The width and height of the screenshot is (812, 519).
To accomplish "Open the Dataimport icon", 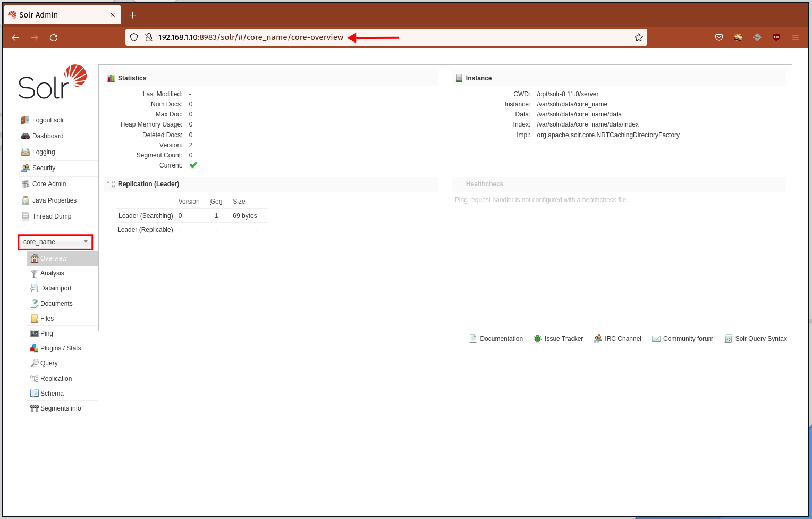I will point(35,288).
